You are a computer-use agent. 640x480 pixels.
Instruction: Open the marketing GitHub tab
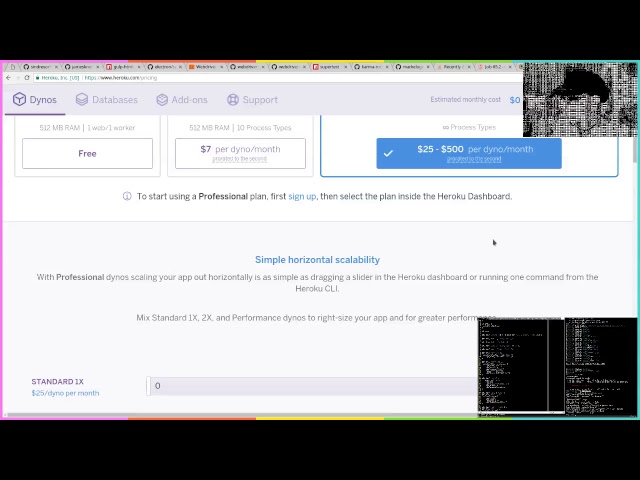pos(409,67)
